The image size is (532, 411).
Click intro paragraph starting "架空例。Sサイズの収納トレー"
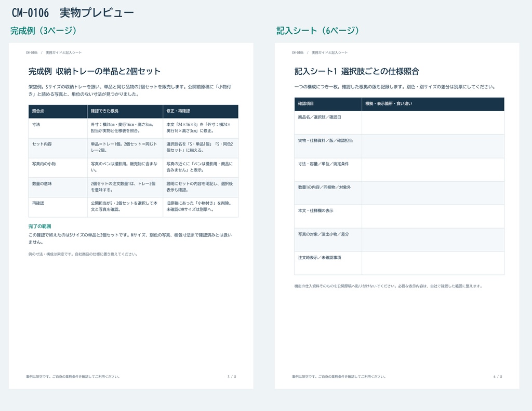(130, 90)
